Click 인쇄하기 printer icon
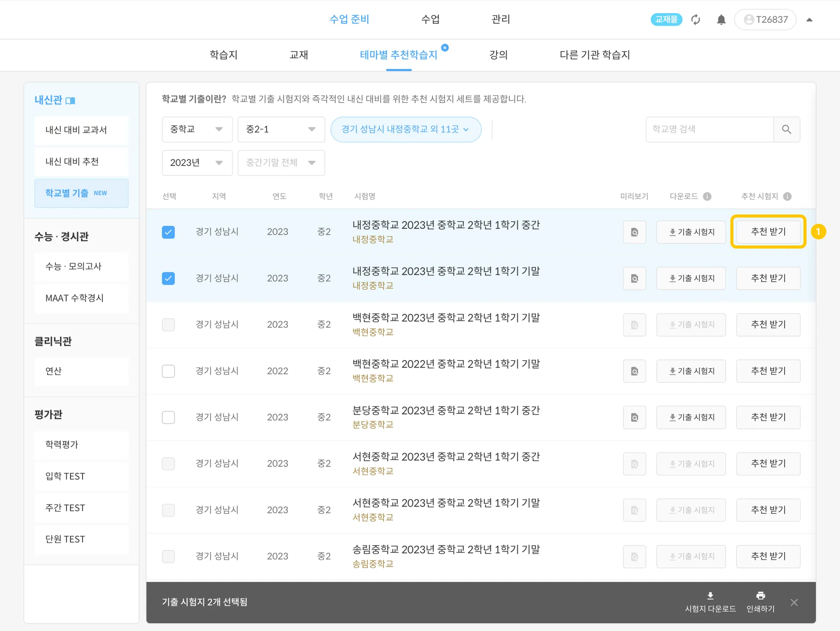The image size is (840, 631). point(760,596)
